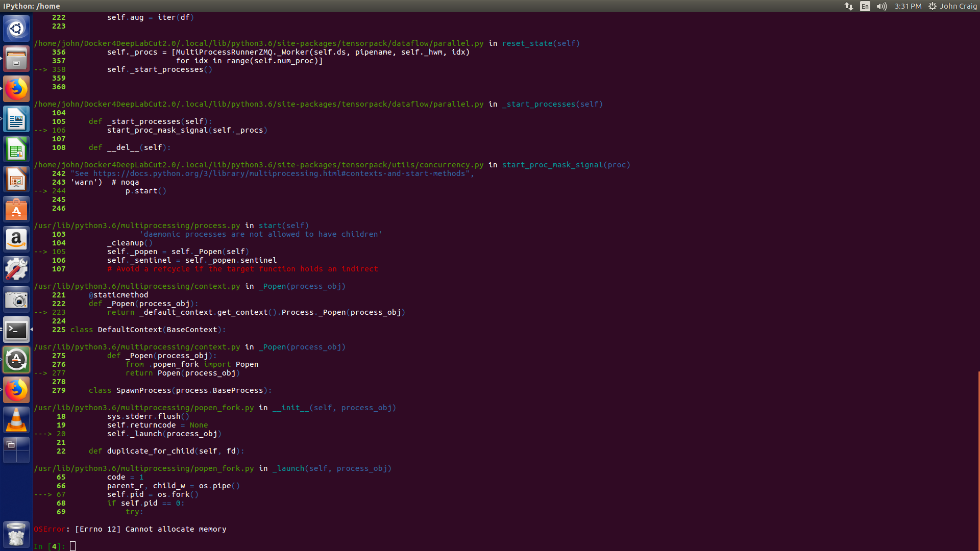The height and width of the screenshot is (551, 980).
Task: Open the session gear menu
Action: (932, 7)
